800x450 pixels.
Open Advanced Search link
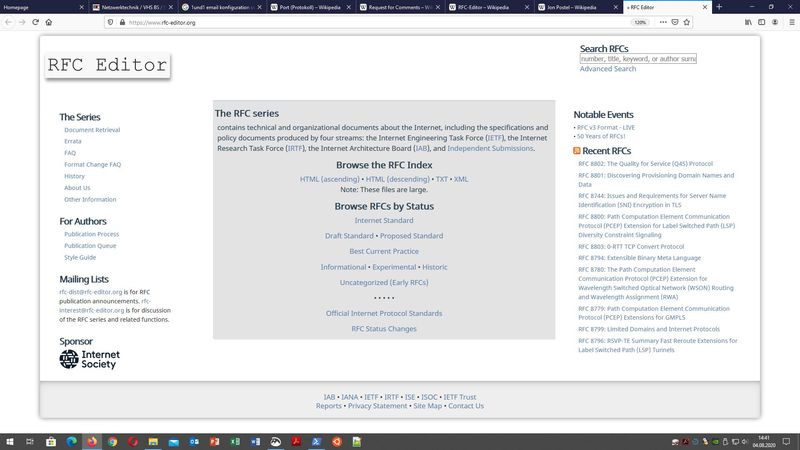coord(608,69)
